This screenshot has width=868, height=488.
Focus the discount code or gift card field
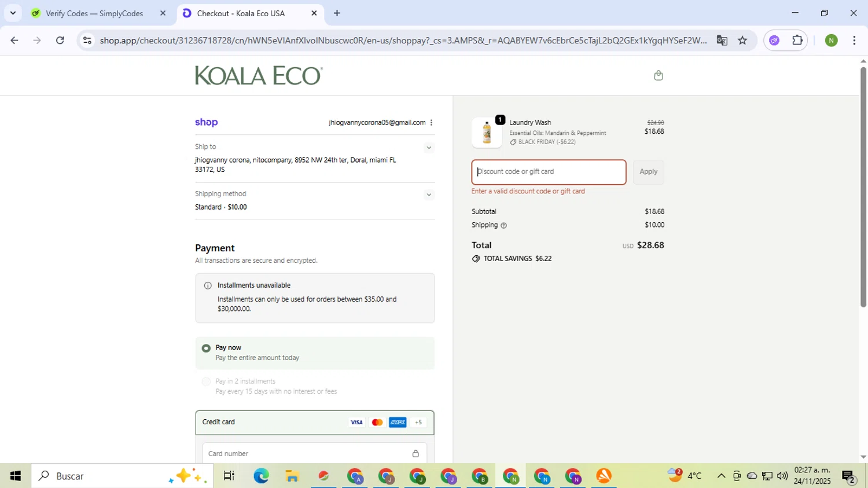pyautogui.click(x=549, y=172)
